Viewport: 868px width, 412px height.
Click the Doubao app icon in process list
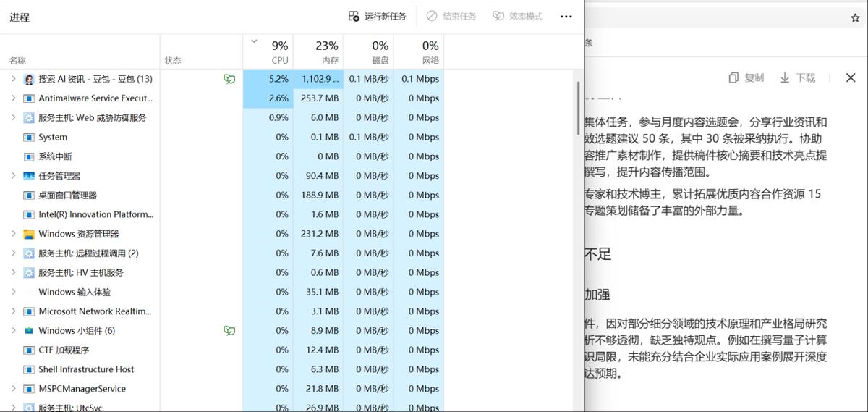(x=29, y=79)
